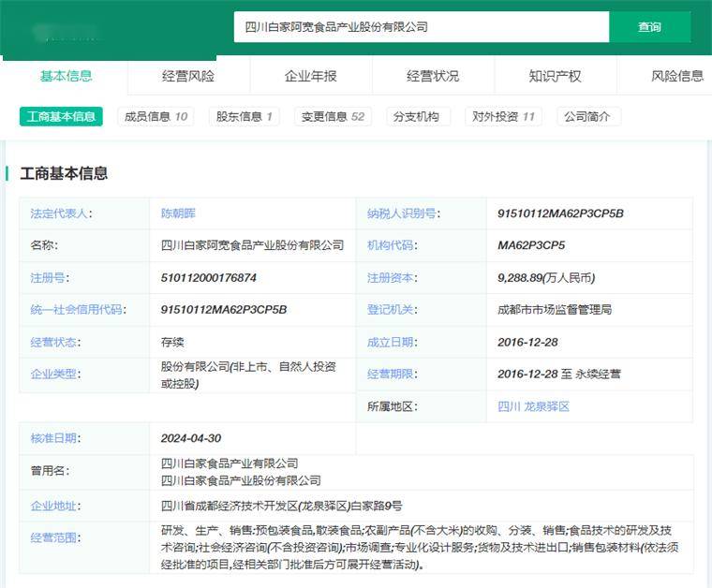Screen dimensions: 712x588
Task: Select 成都市市场监督管理局 text
Action: coord(555,310)
